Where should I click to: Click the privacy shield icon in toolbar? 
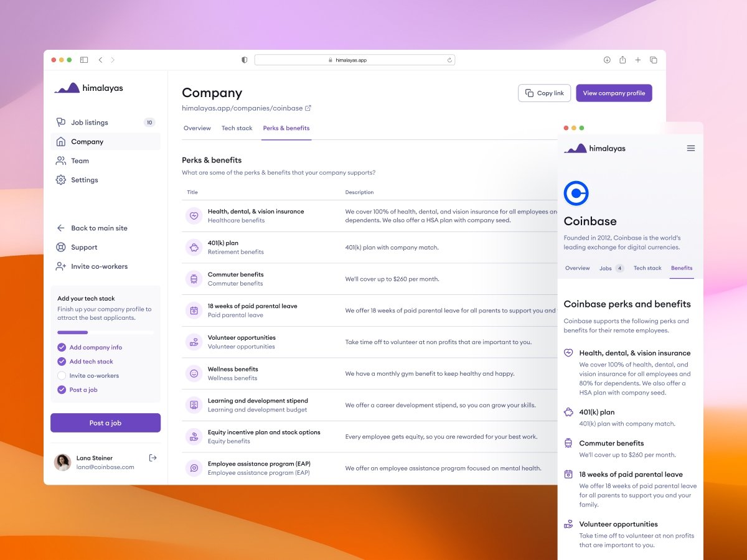(245, 60)
